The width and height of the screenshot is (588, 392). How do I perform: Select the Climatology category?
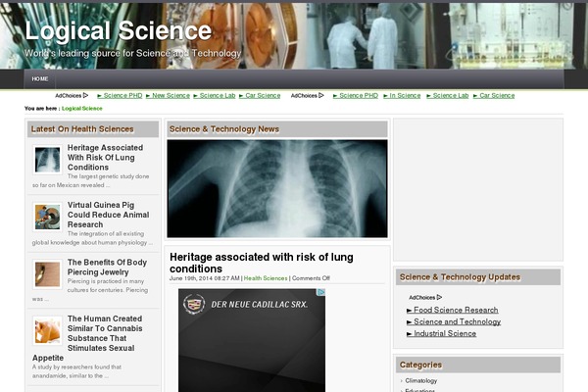421,381
